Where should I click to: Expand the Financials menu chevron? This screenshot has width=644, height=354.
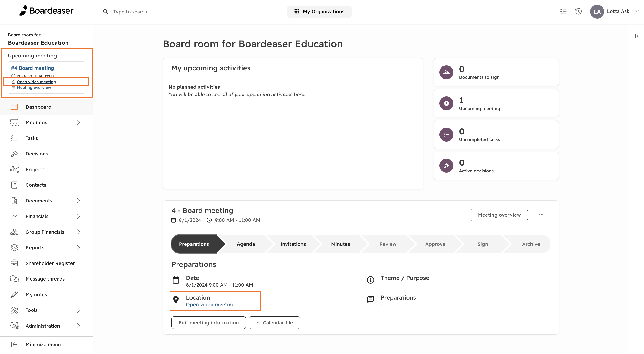[79, 216]
